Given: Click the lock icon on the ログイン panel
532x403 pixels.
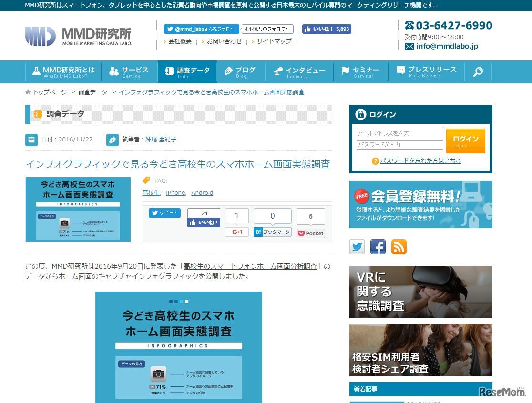Looking at the screenshot, I should (x=360, y=114).
